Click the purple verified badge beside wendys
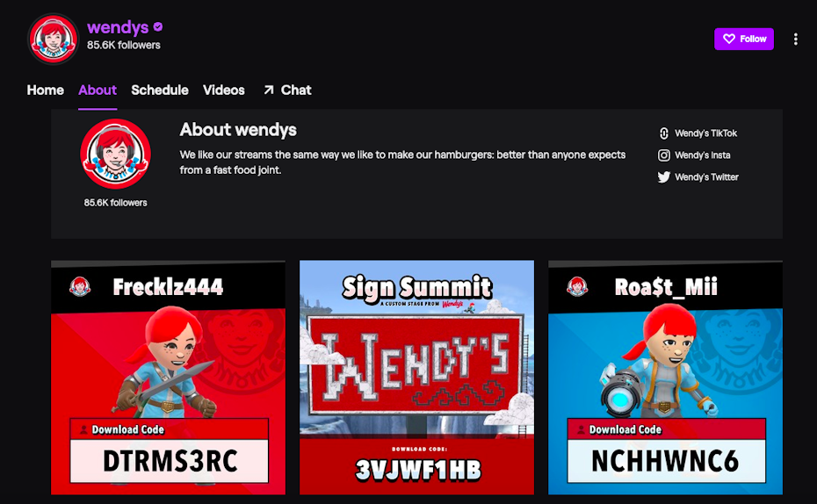 pos(158,27)
